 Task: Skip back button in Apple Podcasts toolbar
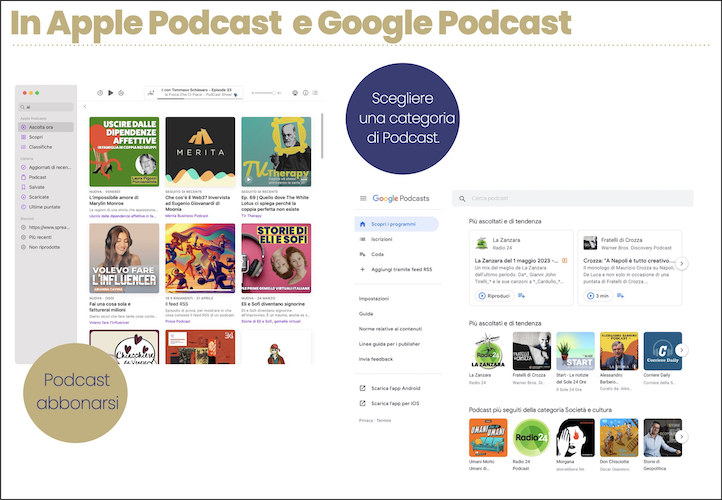(100, 93)
